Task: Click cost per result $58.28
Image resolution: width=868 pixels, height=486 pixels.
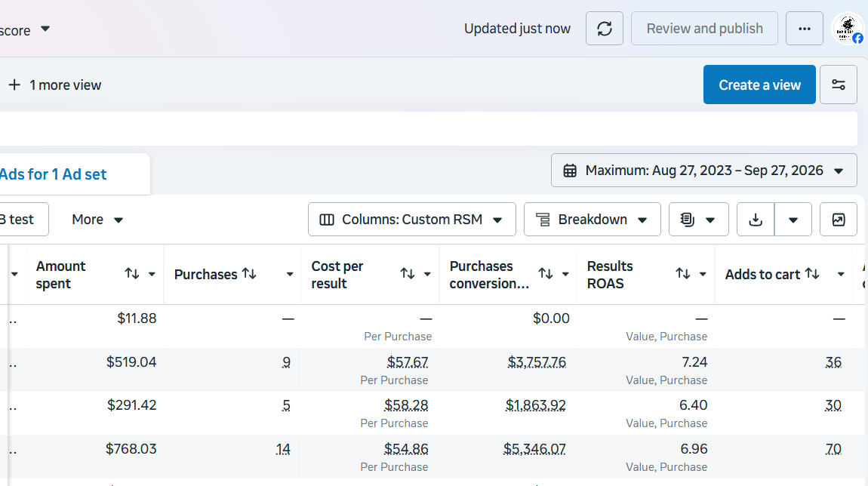Action: click(406, 405)
